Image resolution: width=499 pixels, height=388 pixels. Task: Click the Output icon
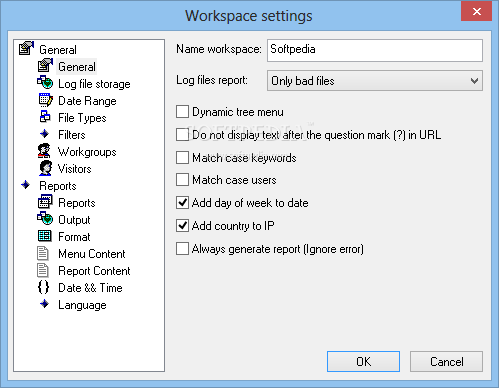point(45,218)
